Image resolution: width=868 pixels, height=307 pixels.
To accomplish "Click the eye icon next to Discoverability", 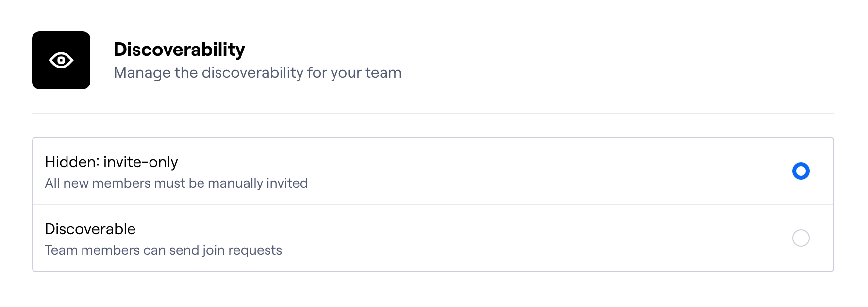I will pyautogui.click(x=60, y=60).
